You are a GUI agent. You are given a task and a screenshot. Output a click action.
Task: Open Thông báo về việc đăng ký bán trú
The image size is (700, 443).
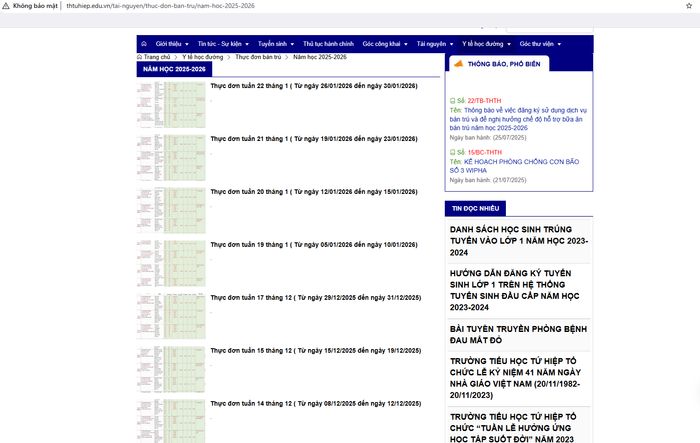click(x=518, y=119)
